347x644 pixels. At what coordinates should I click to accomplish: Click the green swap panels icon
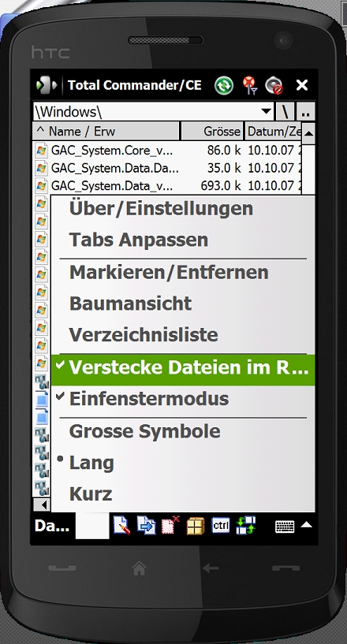click(x=246, y=526)
